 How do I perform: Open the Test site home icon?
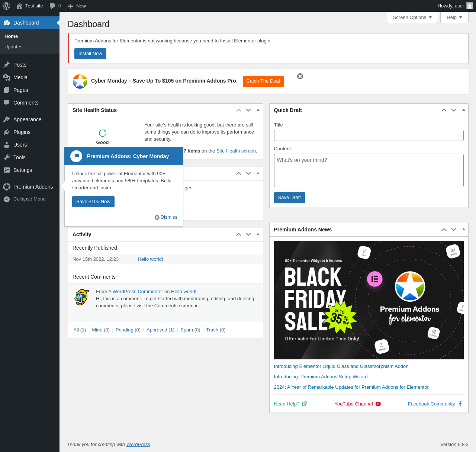click(19, 6)
